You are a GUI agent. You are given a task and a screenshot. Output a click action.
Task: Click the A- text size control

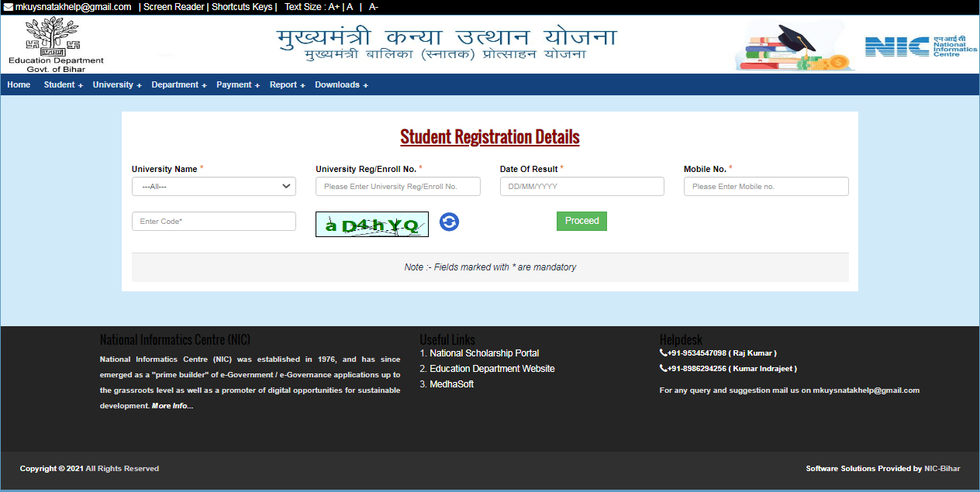(373, 7)
